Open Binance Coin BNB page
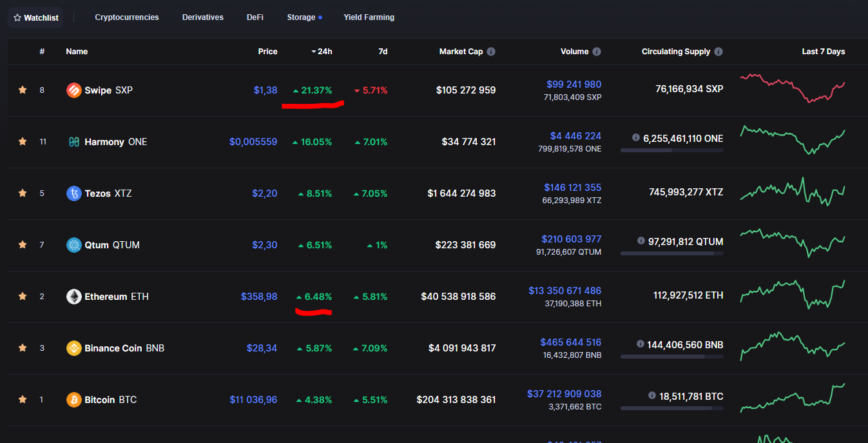The image size is (868, 443). coord(124,348)
